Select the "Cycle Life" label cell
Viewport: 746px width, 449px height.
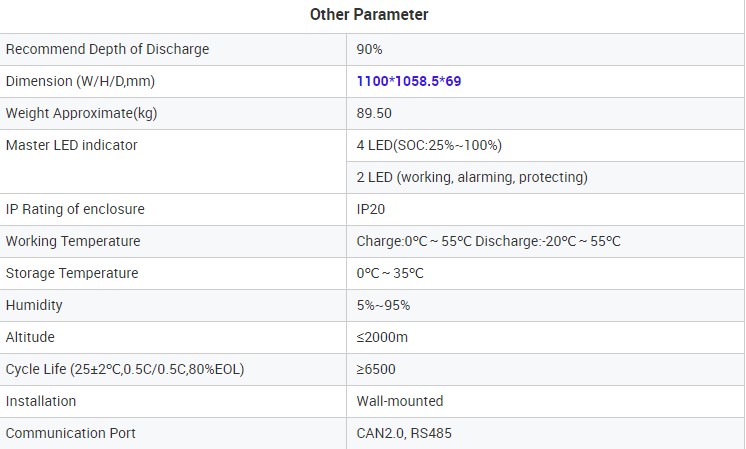pos(125,369)
